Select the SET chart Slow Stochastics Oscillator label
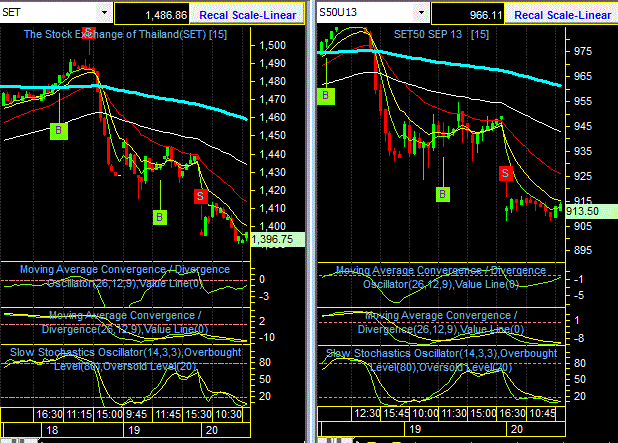 125,359
